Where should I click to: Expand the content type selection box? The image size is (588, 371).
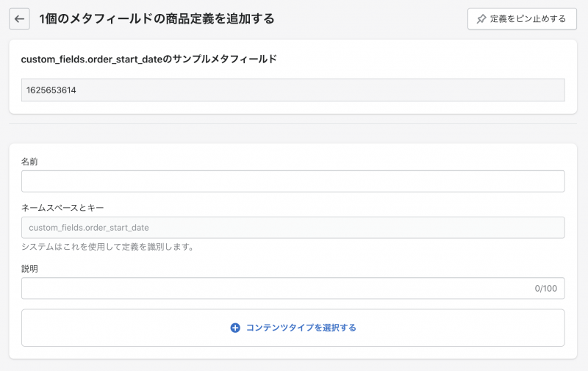293,328
